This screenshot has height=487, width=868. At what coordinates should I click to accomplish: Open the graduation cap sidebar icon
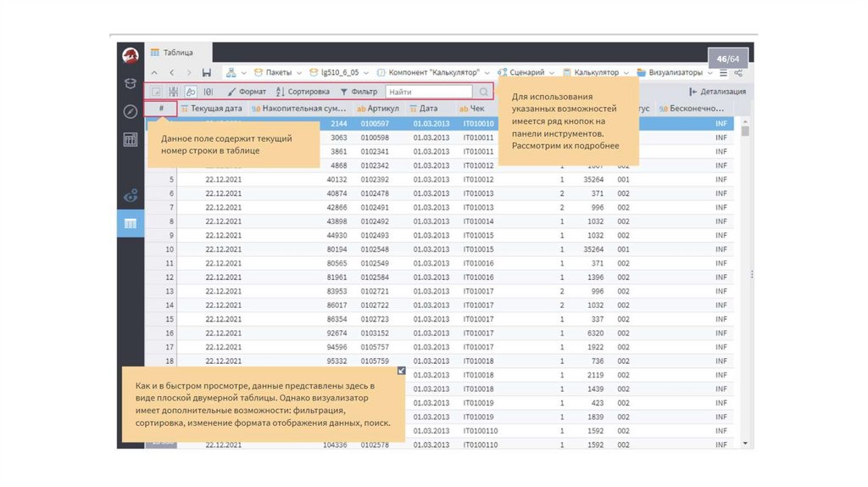pyautogui.click(x=130, y=83)
